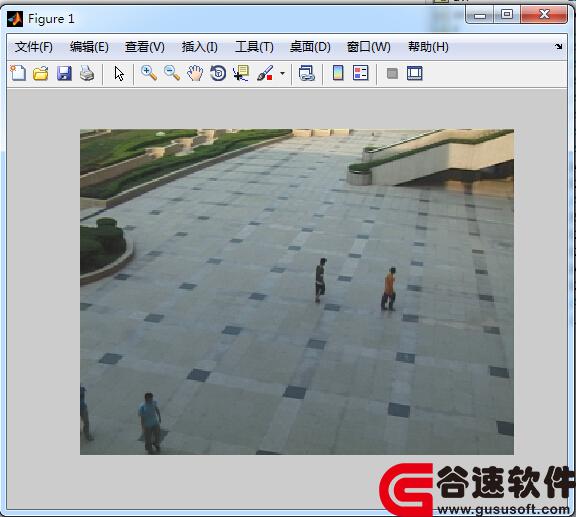Expand the brush color dropdown arrow

point(282,73)
